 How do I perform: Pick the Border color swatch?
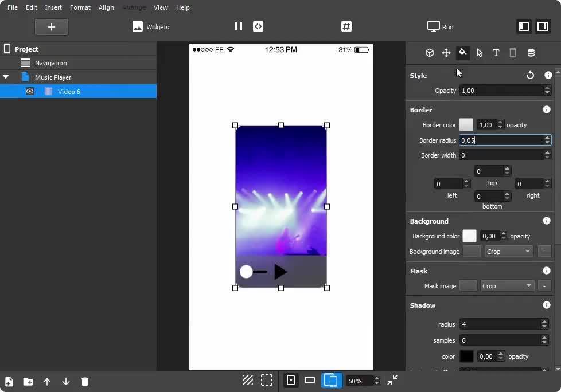(466, 125)
